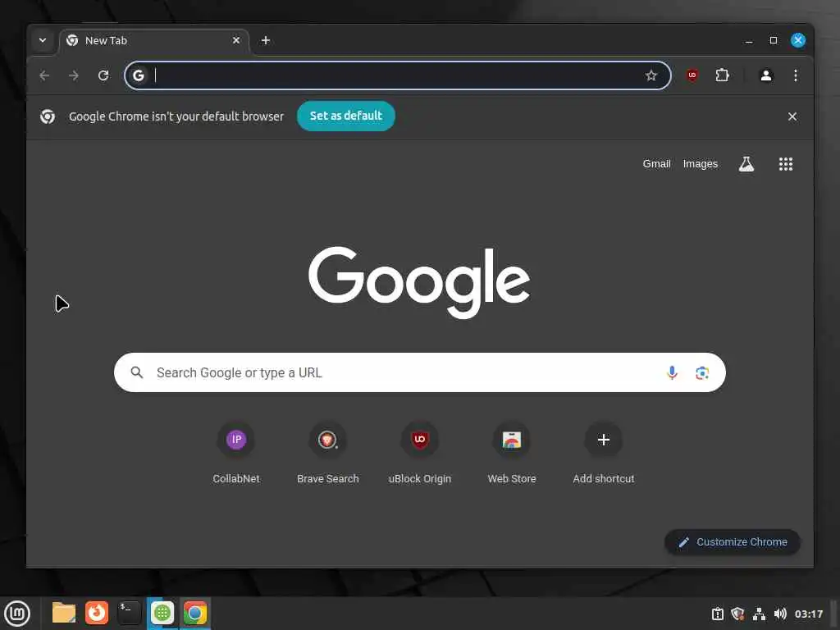Open Chrome three-dot menu

click(x=796, y=75)
